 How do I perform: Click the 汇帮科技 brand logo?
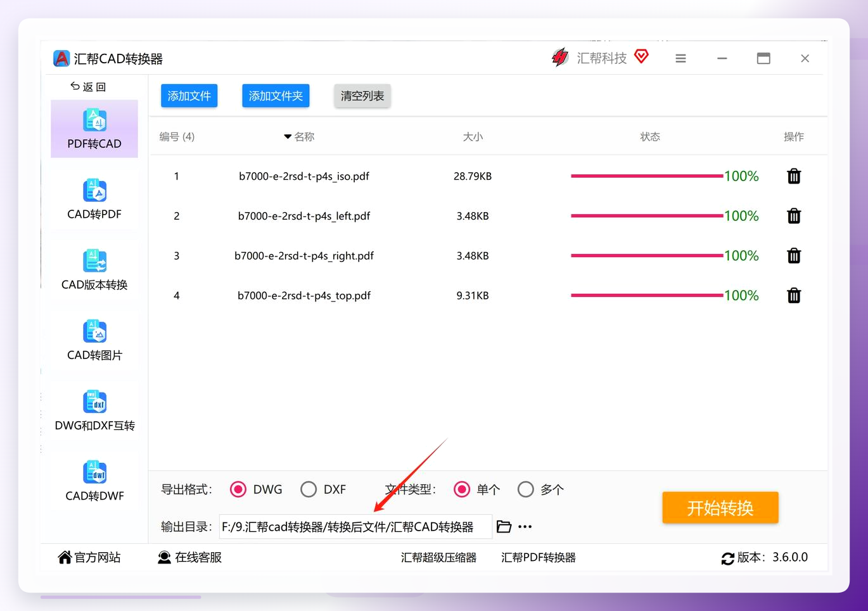coord(559,58)
